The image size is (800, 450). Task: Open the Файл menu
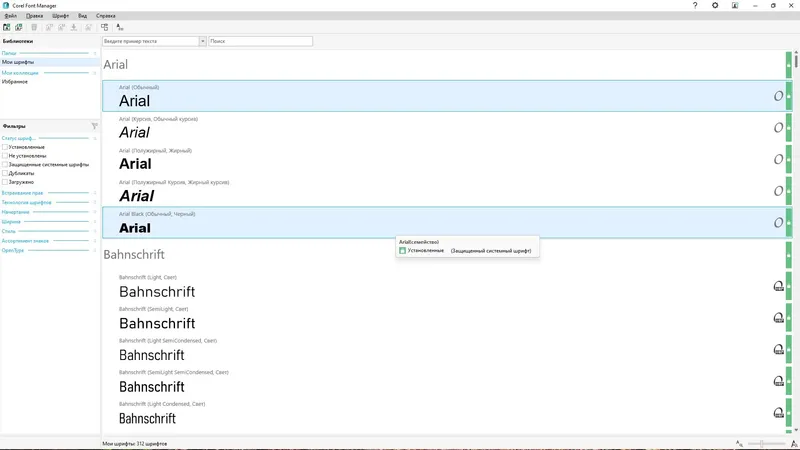10,16
